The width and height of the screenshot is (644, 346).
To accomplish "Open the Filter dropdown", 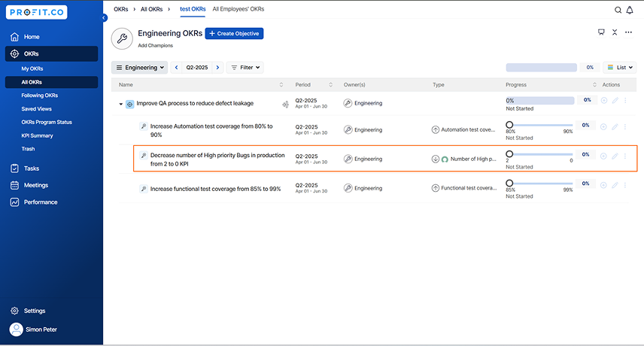I will (x=245, y=67).
